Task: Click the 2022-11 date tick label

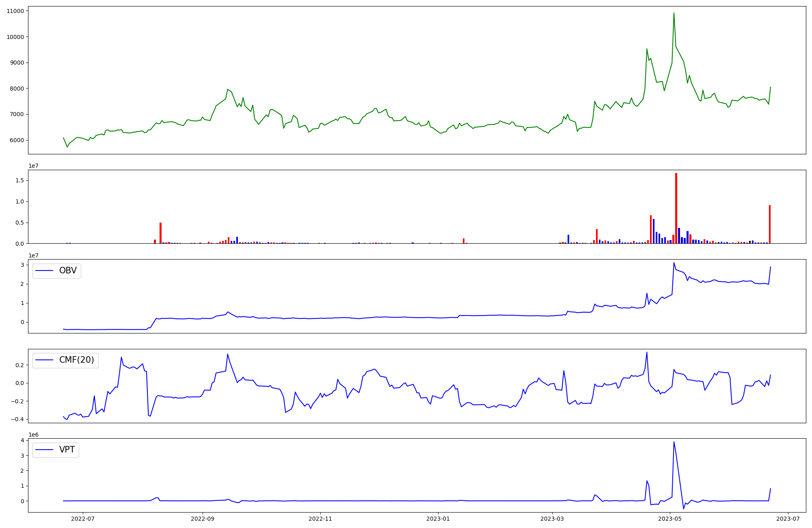Action: pos(321,519)
